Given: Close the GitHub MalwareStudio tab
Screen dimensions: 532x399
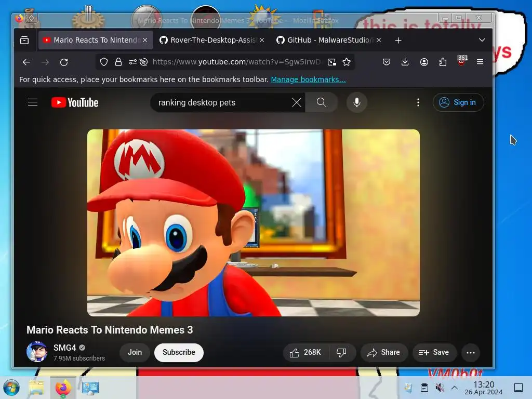Looking at the screenshot, I should pyautogui.click(x=379, y=40).
